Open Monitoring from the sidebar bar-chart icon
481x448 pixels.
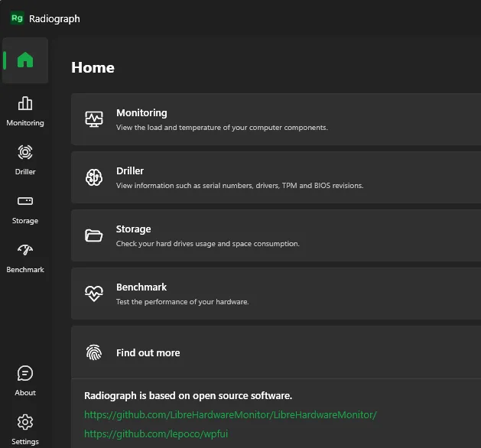tap(25, 104)
